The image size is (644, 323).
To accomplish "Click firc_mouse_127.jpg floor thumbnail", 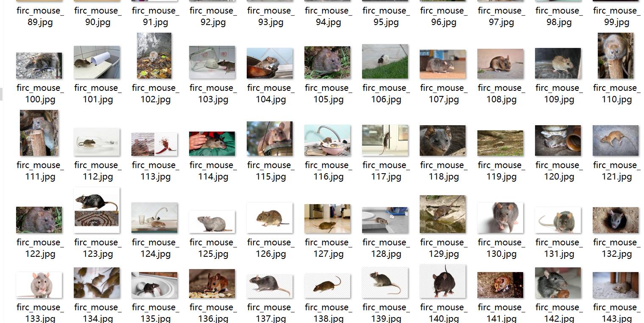I will pos(327,219).
